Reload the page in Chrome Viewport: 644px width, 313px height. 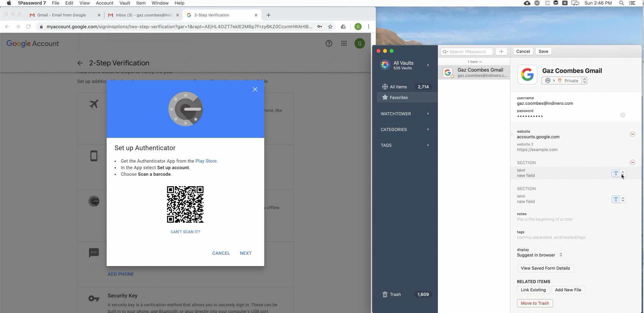(x=28, y=27)
